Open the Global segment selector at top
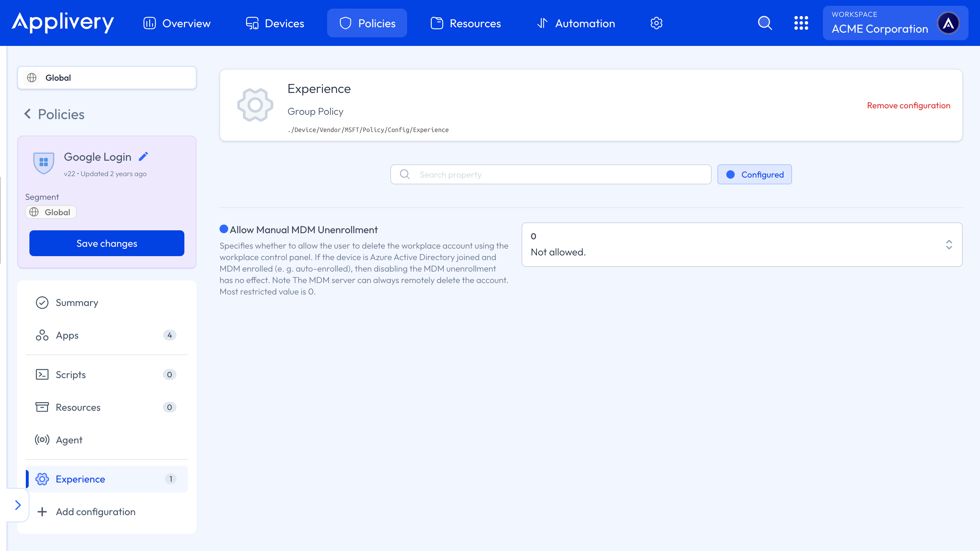Viewport: 980px width, 551px height. [107, 77]
